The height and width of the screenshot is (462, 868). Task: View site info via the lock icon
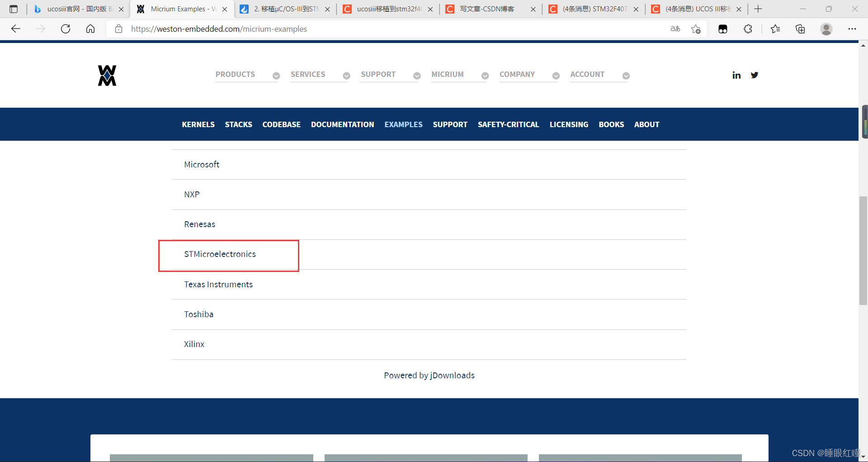coord(118,29)
